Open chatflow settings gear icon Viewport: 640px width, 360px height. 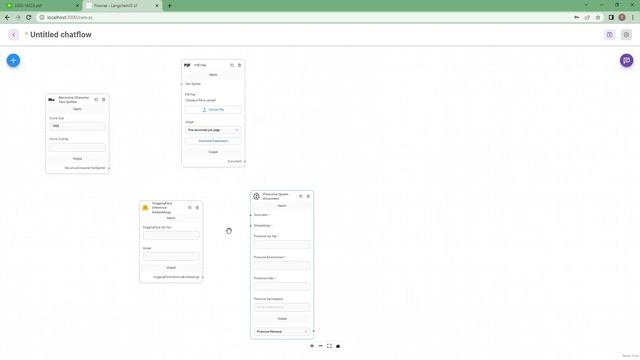(626, 35)
